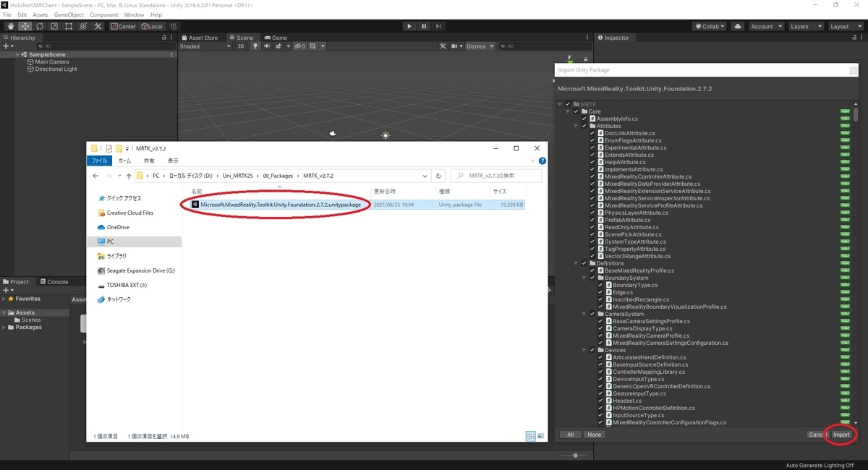This screenshot has height=470, width=868.
Task: Collapse the Devices folder
Action: (x=584, y=350)
